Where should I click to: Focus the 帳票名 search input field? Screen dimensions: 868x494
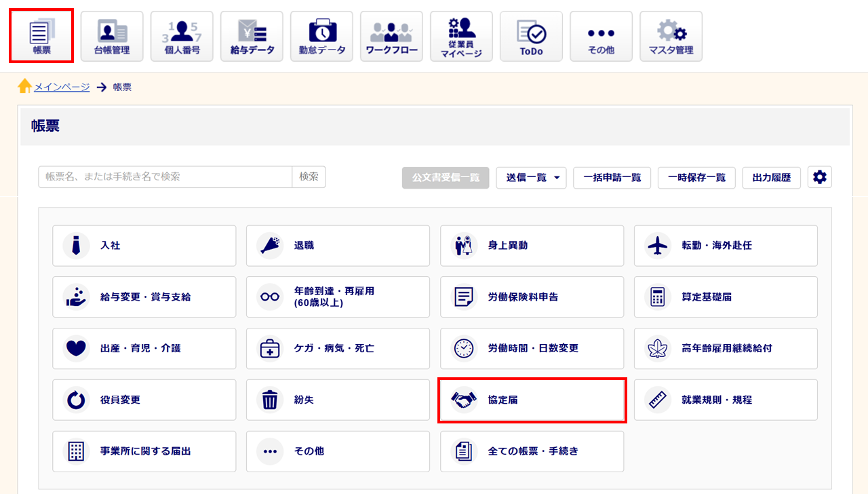[x=165, y=177]
